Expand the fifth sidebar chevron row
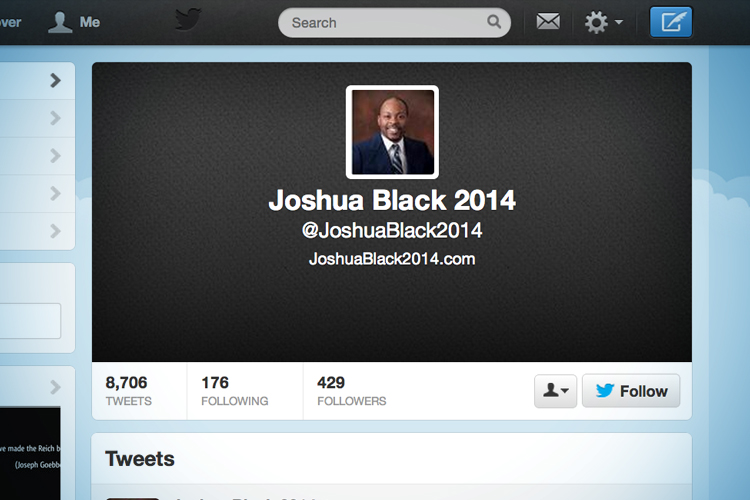 (37, 231)
